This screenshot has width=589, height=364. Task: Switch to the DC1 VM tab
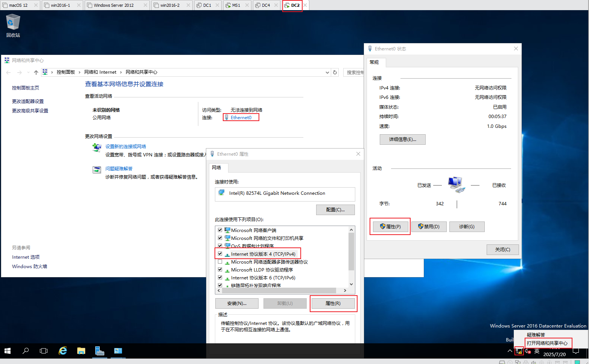pos(207,5)
